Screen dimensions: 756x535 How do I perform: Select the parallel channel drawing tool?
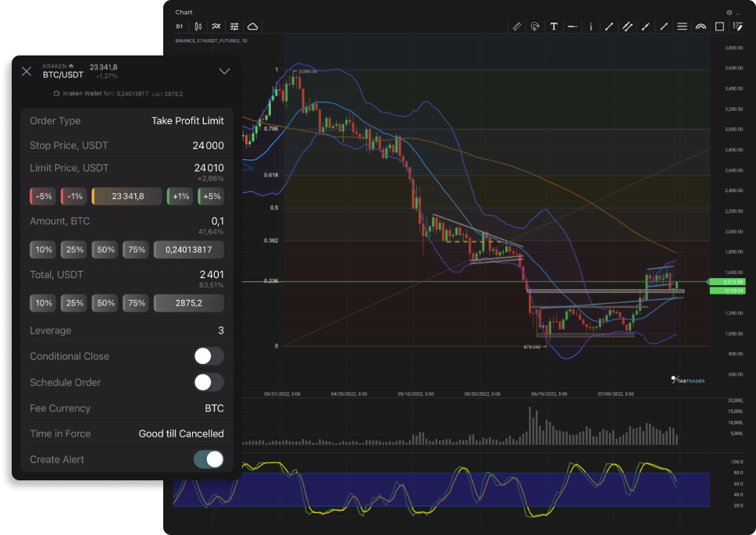[627, 27]
